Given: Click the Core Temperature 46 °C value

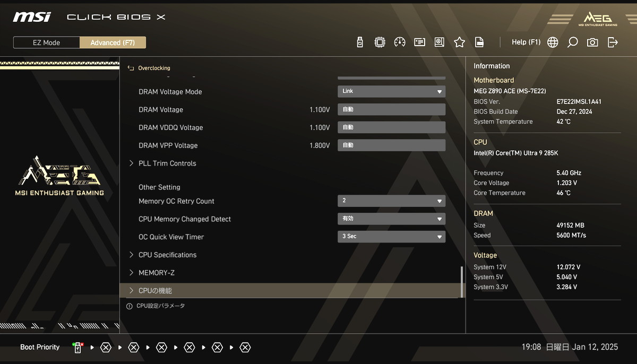Looking at the screenshot, I should (x=563, y=193).
